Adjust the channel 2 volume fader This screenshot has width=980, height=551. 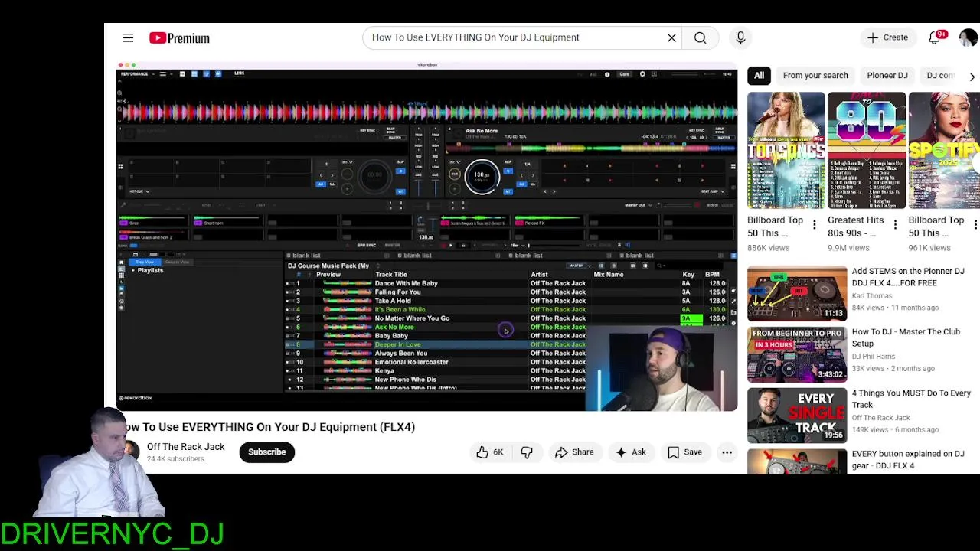click(435, 188)
